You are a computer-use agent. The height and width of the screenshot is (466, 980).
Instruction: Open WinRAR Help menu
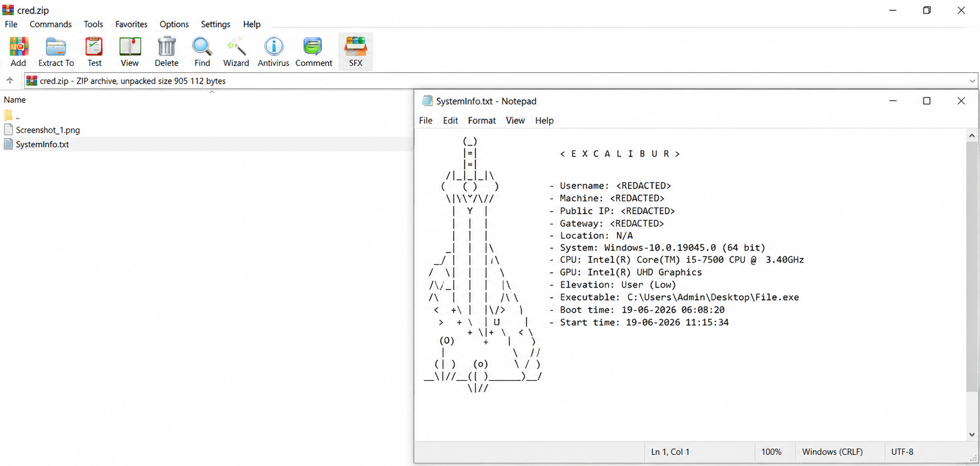pyautogui.click(x=252, y=24)
